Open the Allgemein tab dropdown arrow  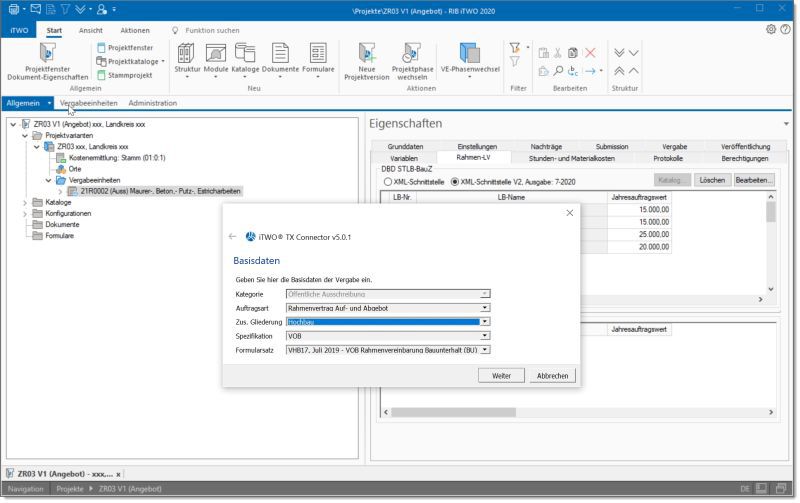(x=49, y=103)
